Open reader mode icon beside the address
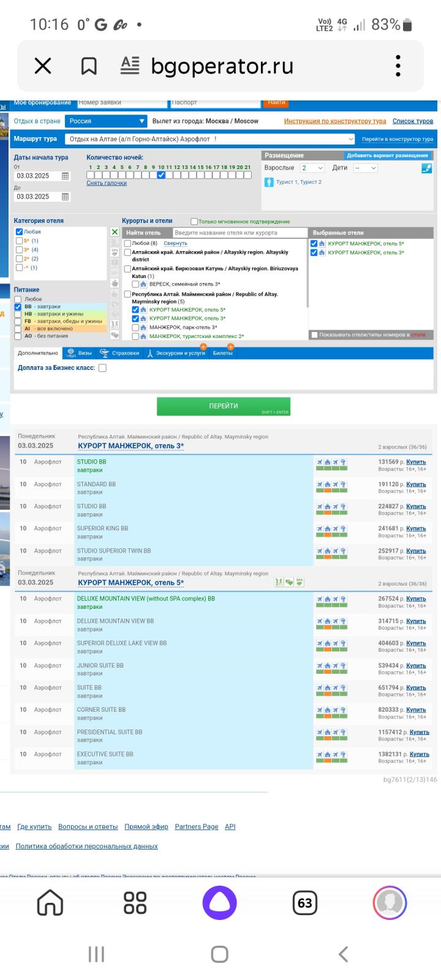The image size is (441, 980). click(x=130, y=65)
